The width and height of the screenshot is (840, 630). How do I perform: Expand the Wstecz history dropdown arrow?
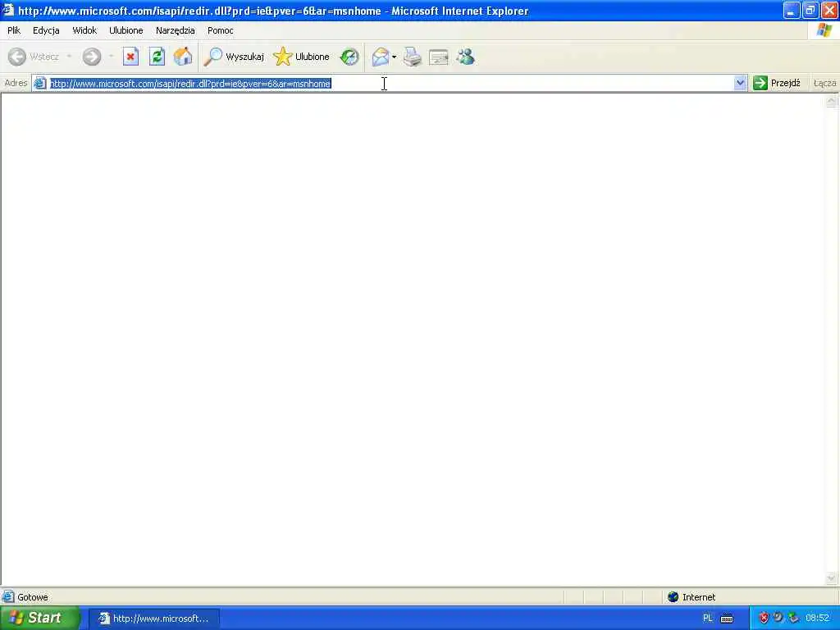click(69, 57)
